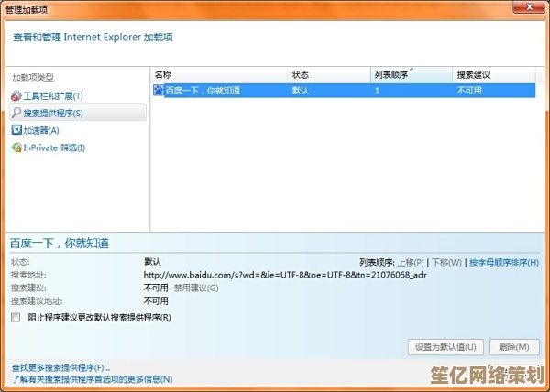Viewport: 550px width, 392px height.
Task: Click the 百度一下，你就知道 details heading
Action: [x=60, y=243]
